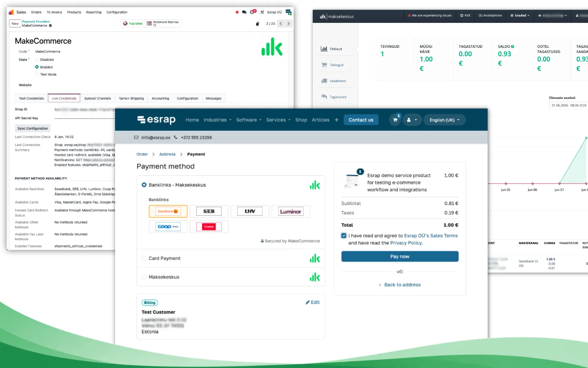Open the To Invoice menu in Odoo

tap(54, 12)
